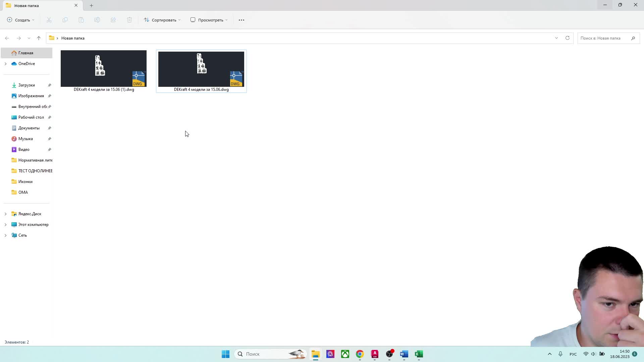644x362 pixels.
Task: Click the volume speaker tray icon
Action: 593,354
